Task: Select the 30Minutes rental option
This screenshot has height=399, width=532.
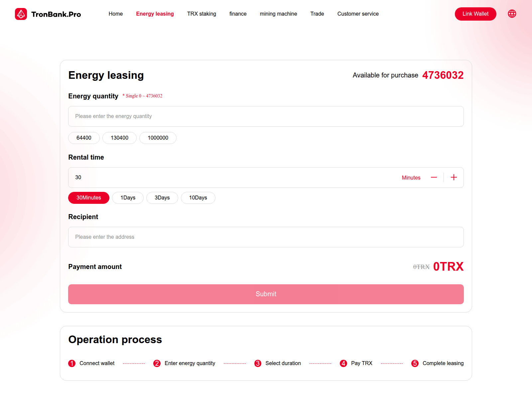Action: click(88, 198)
